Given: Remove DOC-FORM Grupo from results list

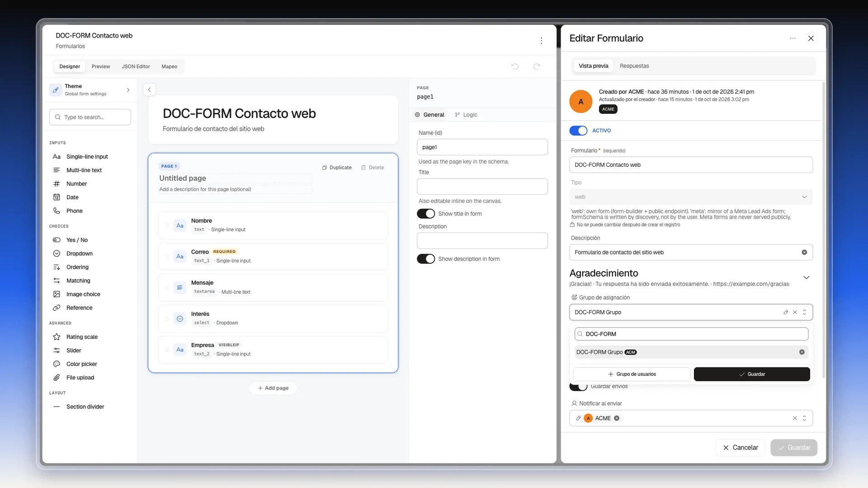Looking at the screenshot, I should 802,352.
